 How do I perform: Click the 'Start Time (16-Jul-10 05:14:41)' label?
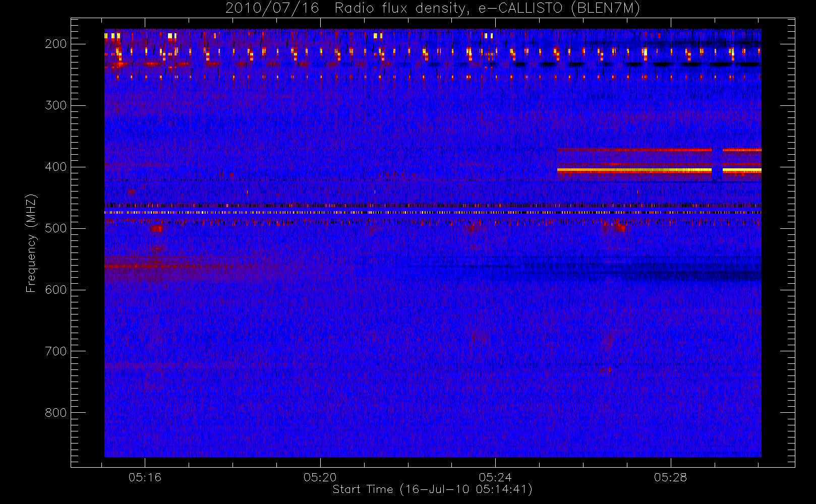[x=433, y=489]
